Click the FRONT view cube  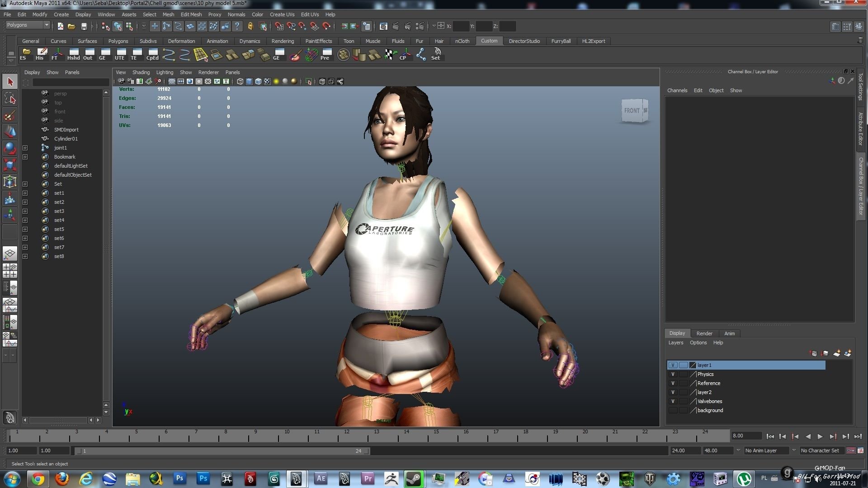pos(635,110)
